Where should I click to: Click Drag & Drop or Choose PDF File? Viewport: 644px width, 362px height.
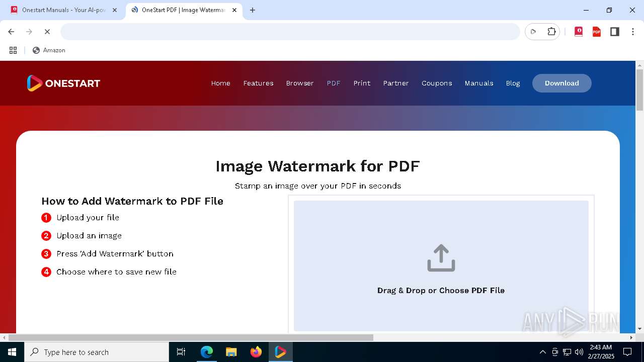pyautogui.click(x=441, y=291)
